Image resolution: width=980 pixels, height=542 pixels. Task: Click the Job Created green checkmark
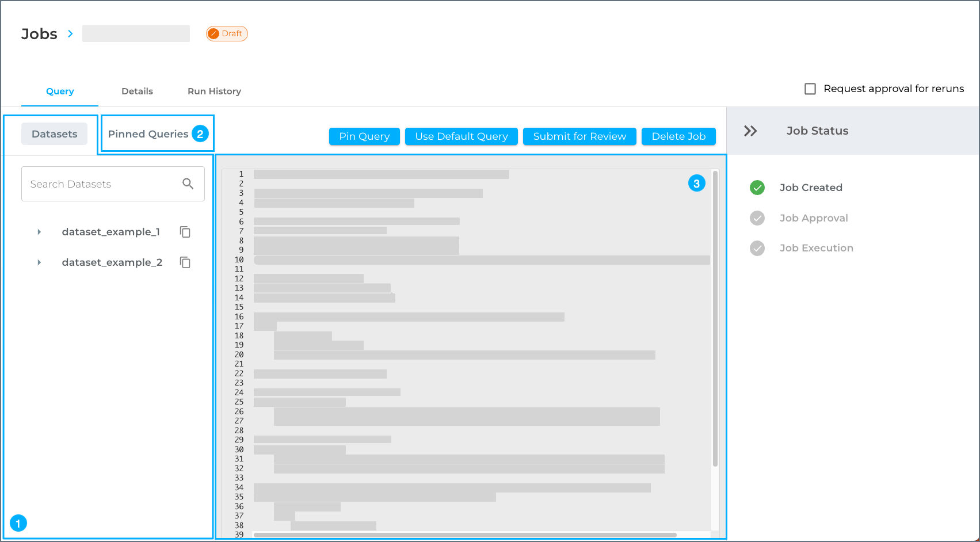pos(757,188)
